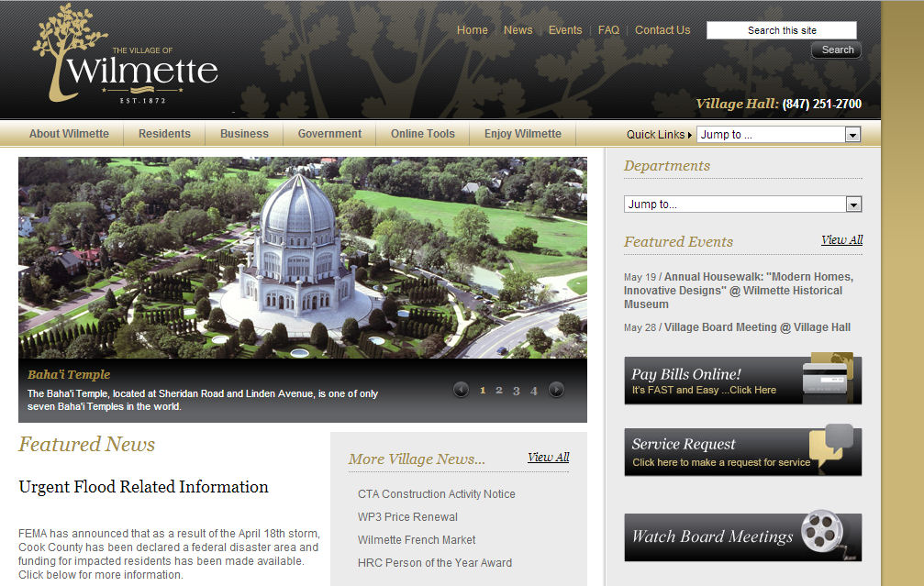Image resolution: width=924 pixels, height=586 pixels.
Task: Click the speech bubble Service Request icon
Action: click(831, 448)
